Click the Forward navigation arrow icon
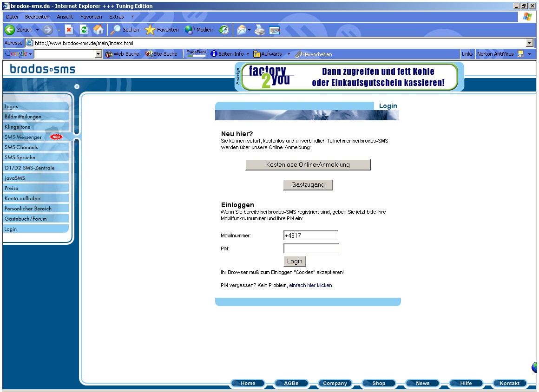Screen dimensions: 539x392 pyautogui.click(x=48, y=30)
